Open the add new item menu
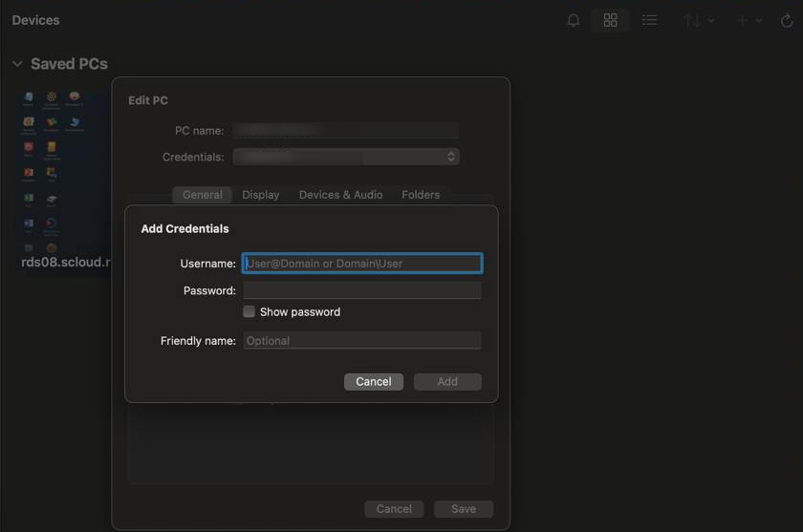 pyautogui.click(x=749, y=20)
